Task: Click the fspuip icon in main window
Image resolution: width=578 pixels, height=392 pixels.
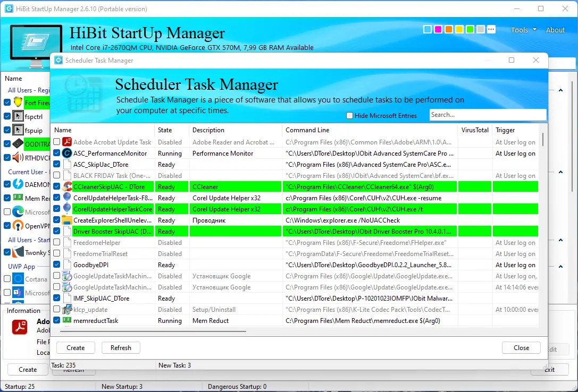Action: (x=18, y=130)
